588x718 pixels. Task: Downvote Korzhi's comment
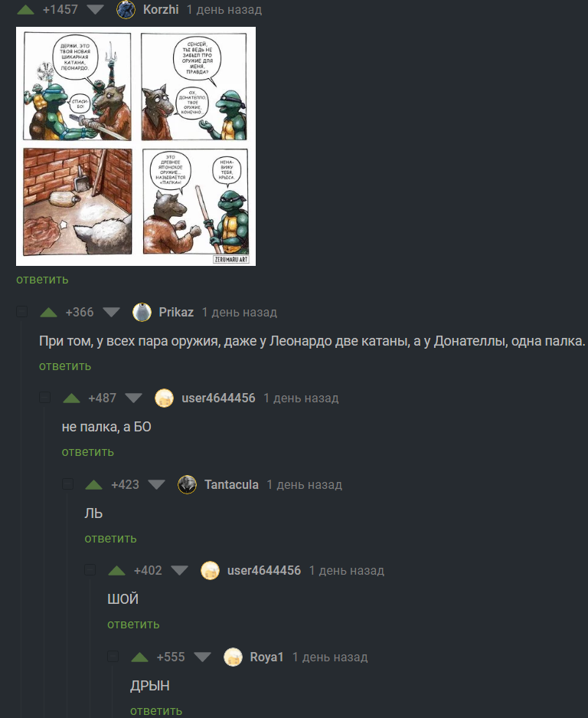[95, 10]
